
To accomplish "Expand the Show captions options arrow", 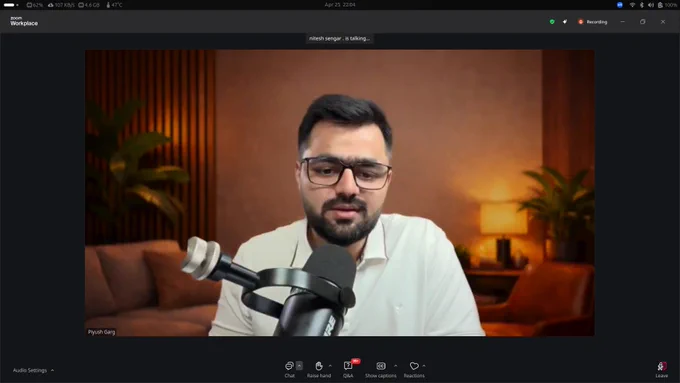I will tap(396, 366).
